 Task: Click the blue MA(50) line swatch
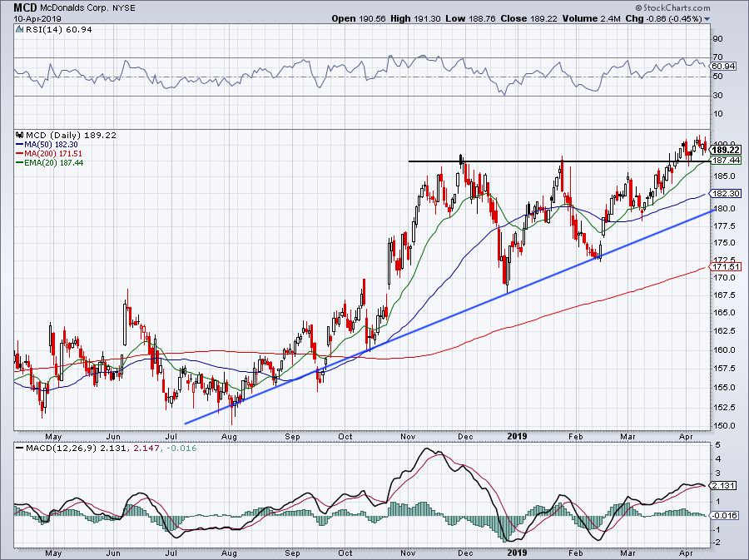[20, 145]
